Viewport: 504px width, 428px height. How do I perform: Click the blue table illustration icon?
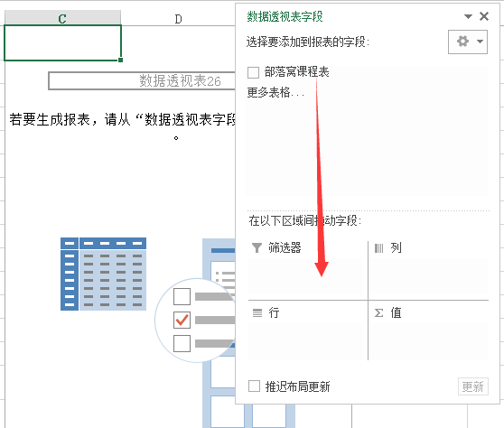point(104,274)
